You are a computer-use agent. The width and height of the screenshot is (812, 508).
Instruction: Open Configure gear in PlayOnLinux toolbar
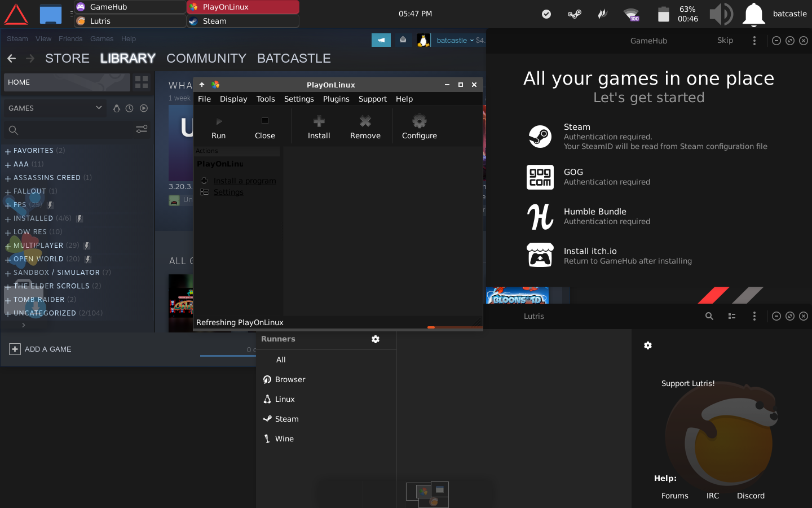tap(420, 121)
